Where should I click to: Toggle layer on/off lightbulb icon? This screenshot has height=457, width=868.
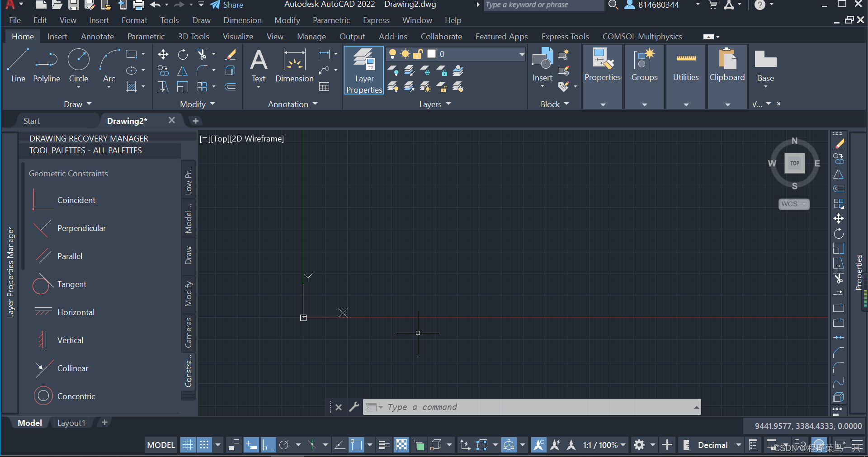point(392,54)
